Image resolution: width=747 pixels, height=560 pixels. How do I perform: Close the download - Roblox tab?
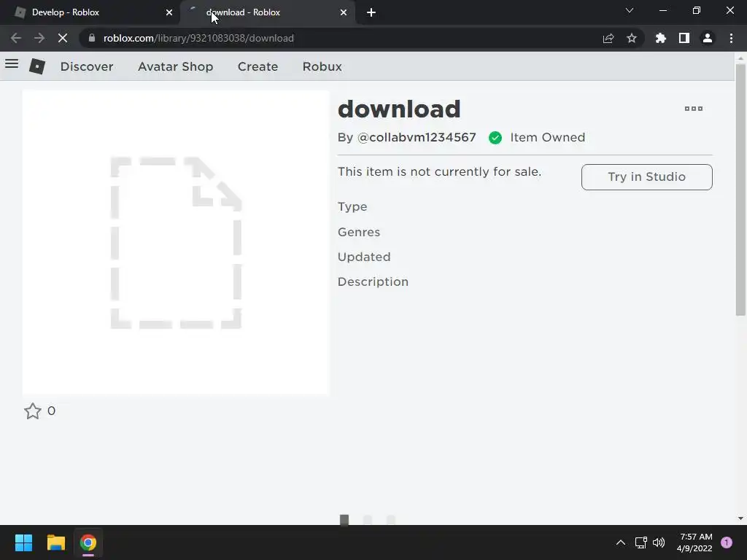point(344,12)
